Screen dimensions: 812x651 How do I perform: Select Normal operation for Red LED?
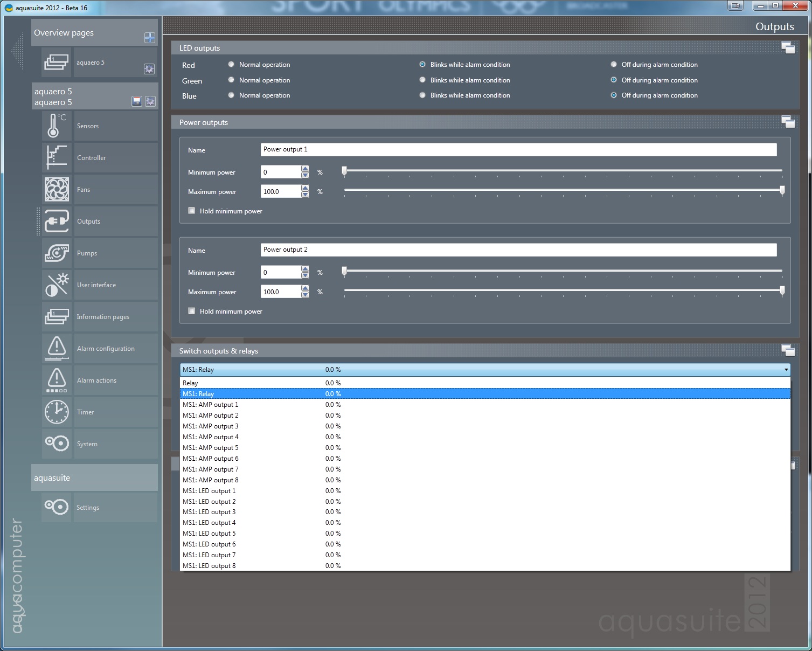coord(231,65)
